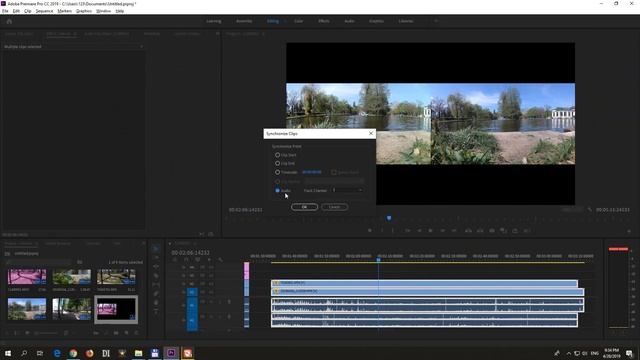The height and width of the screenshot is (360, 640).
Task: Click the Home icon
Action: coord(9,21)
